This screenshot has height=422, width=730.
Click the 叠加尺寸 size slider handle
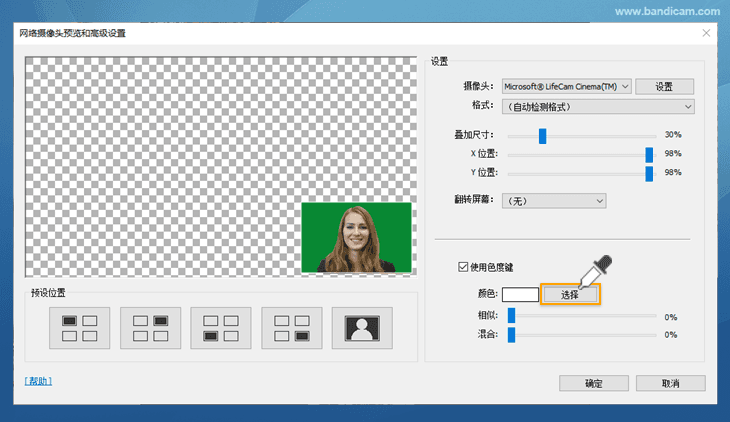coord(543,135)
